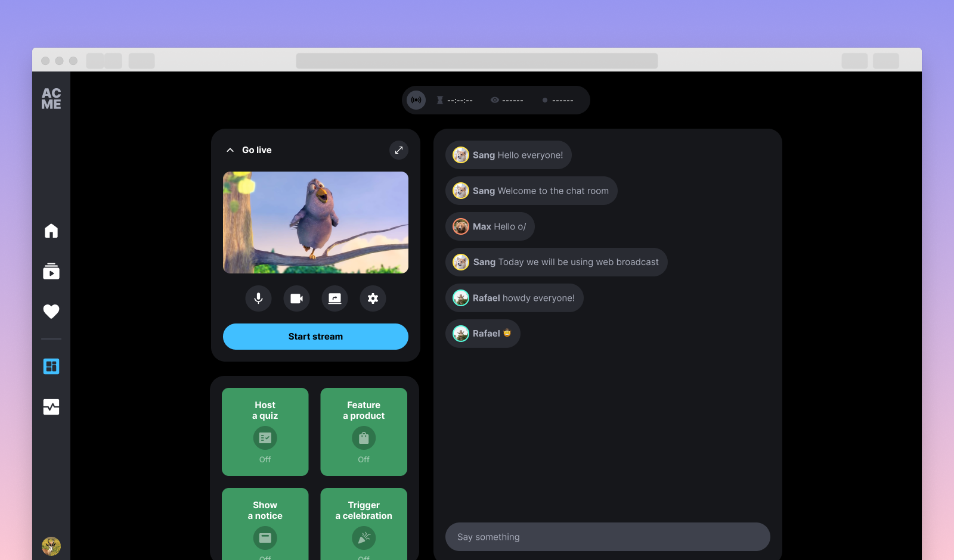Select Rafael's emoji-only message

pos(483,334)
